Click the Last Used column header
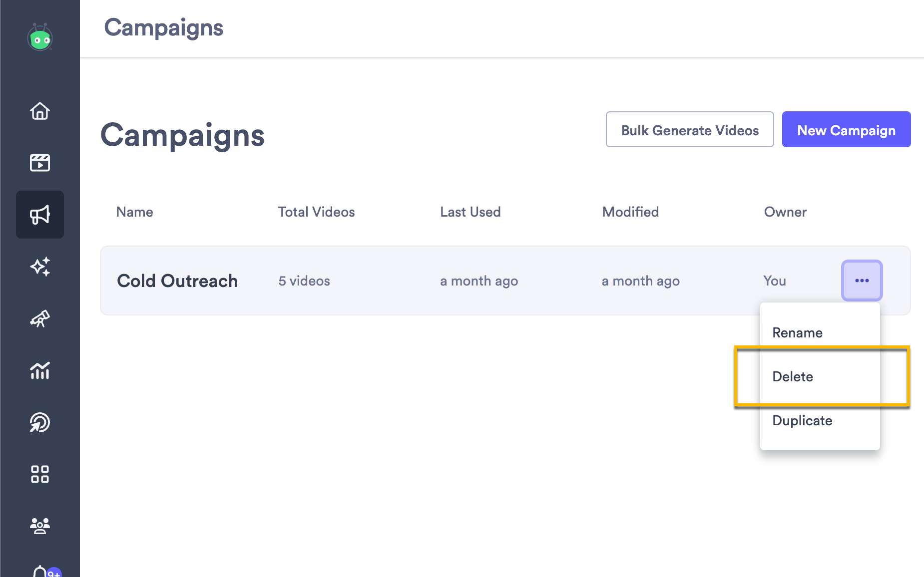Image resolution: width=924 pixels, height=577 pixels. click(x=470, y=212)
